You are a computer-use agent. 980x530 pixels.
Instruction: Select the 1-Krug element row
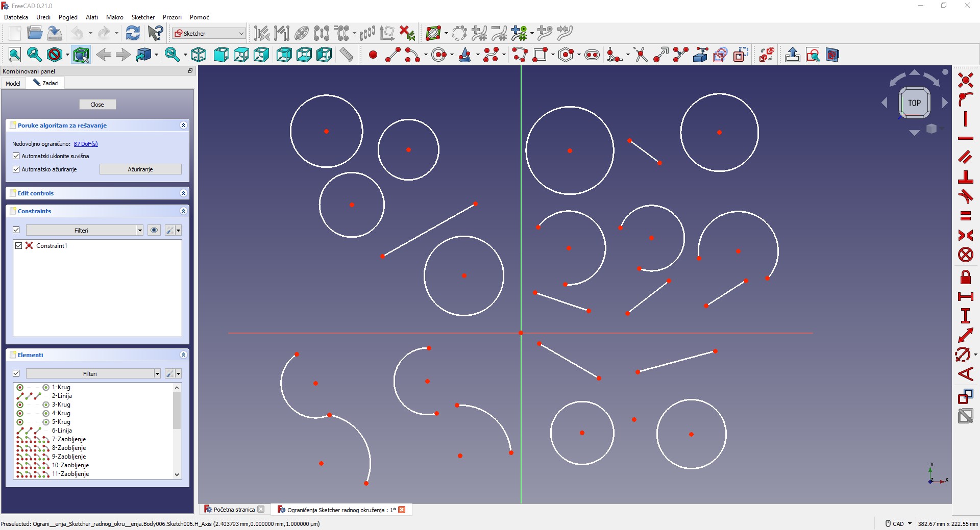click(93, 387)
